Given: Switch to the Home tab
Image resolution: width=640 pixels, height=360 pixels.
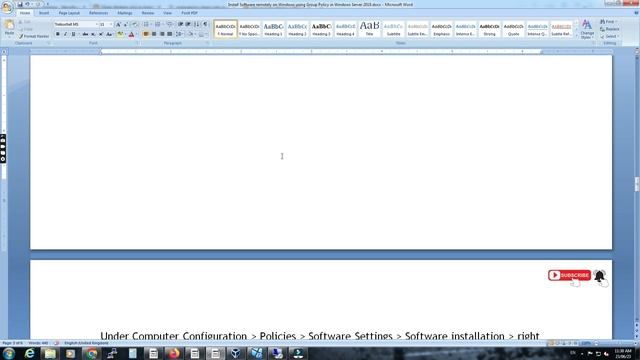Looking at the screenshot, I should point(25,13).
